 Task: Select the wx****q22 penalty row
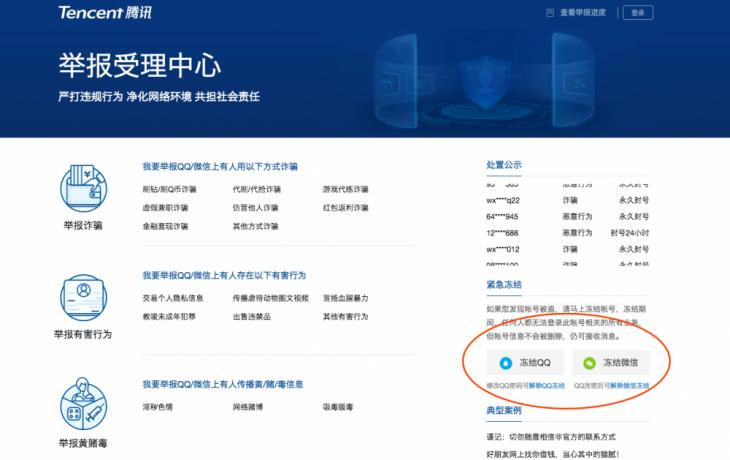[x=568, y=201]
